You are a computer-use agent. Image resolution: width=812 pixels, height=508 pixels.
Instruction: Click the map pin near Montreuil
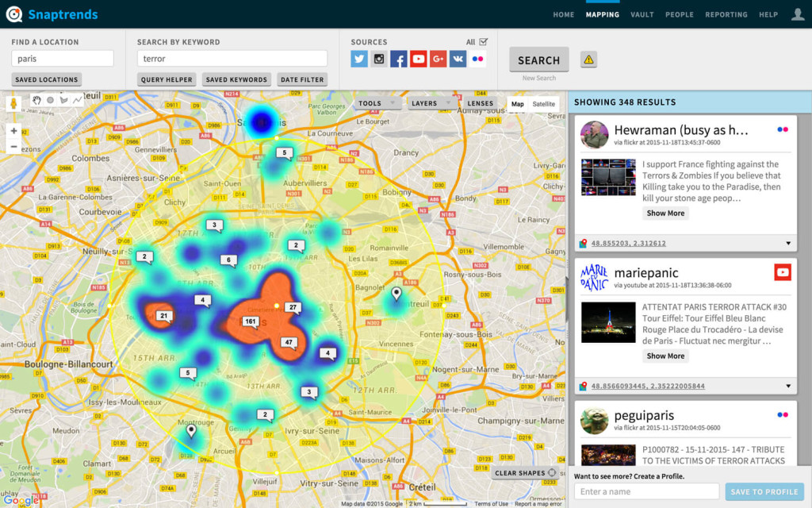tap(396, 294)
